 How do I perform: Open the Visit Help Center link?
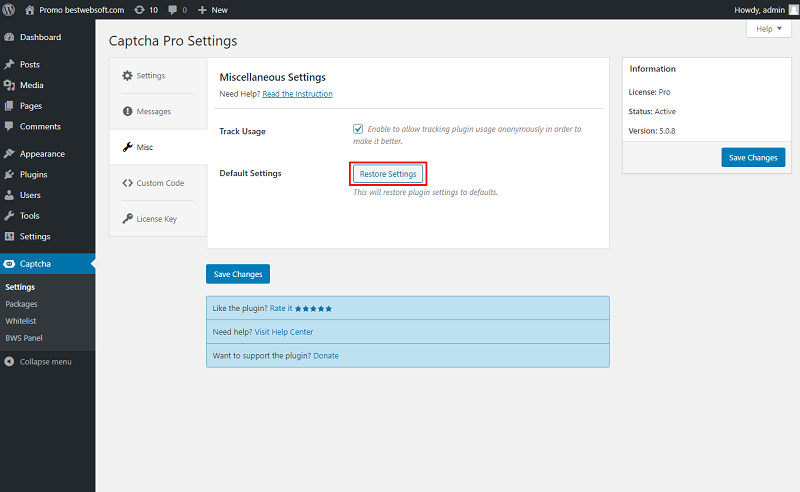pos(284,332)
